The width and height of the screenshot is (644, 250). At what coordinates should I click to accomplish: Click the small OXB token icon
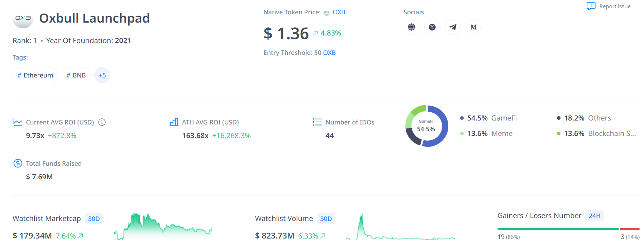click(x=326, y=13)
